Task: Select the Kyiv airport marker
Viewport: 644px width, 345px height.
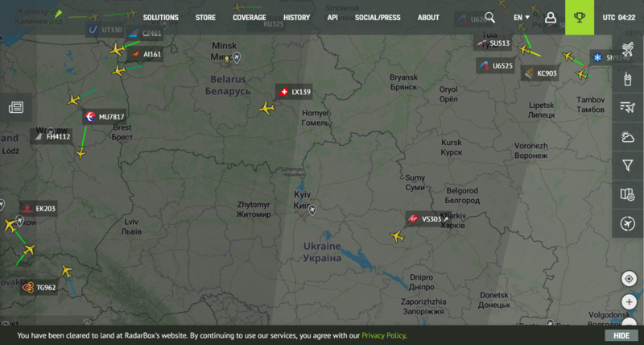Action: (x=312, y=210)
